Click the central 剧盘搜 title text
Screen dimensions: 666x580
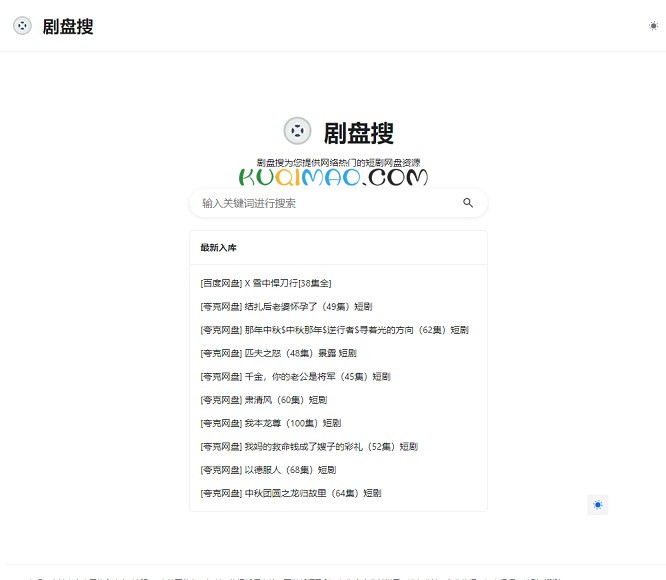[x=359, y=133]
